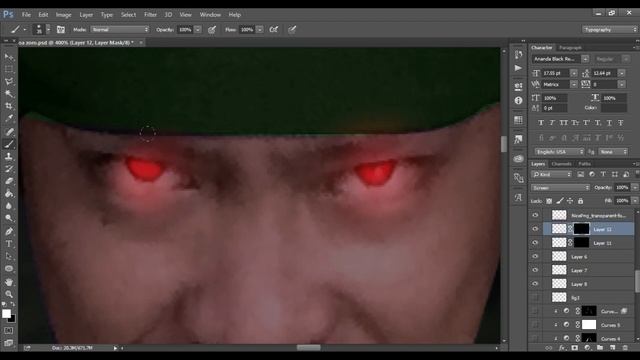
Task: Select the Healing Brush tool
Action: [x=9, y=131]
